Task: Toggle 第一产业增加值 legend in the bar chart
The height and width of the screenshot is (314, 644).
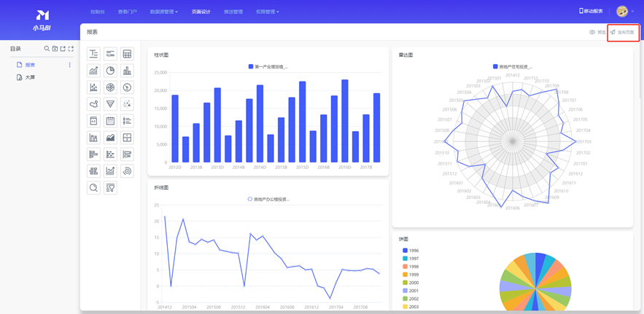Action: [268, 66]
